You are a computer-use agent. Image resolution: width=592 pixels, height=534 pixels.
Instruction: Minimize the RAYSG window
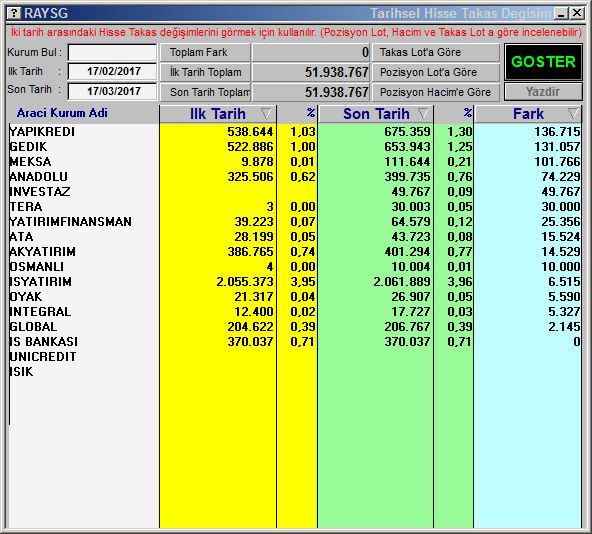pyautogui.click(x=561, y=14)
